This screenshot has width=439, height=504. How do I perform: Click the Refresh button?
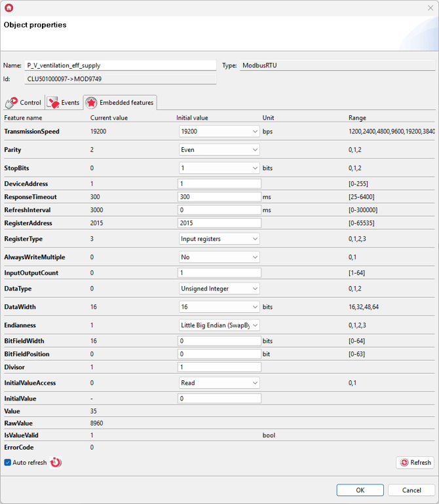[415, 463]
